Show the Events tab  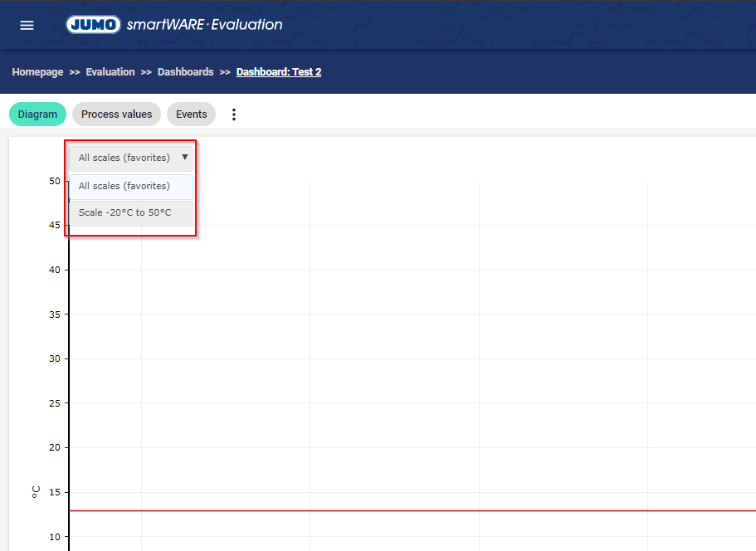point(191,115)
